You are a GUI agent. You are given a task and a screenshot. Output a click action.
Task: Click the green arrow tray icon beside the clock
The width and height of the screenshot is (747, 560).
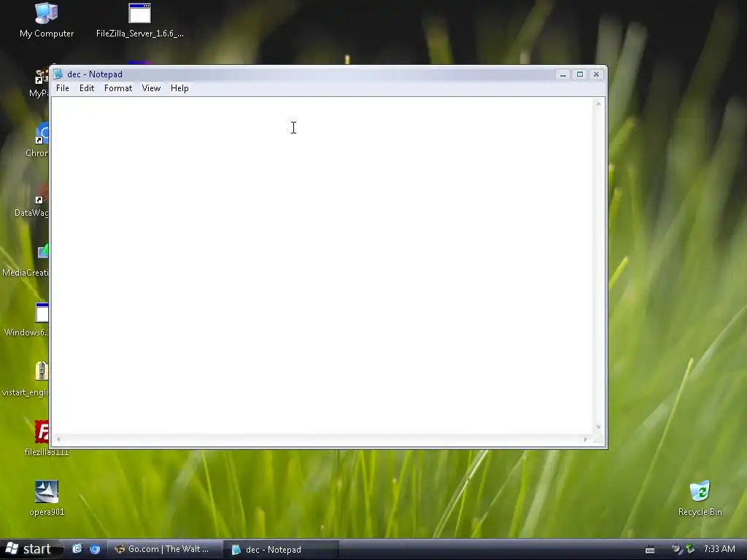690,549
